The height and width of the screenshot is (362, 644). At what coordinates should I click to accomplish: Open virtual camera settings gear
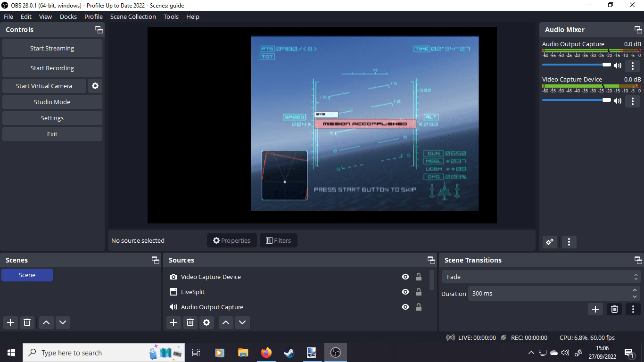[95, 86]
